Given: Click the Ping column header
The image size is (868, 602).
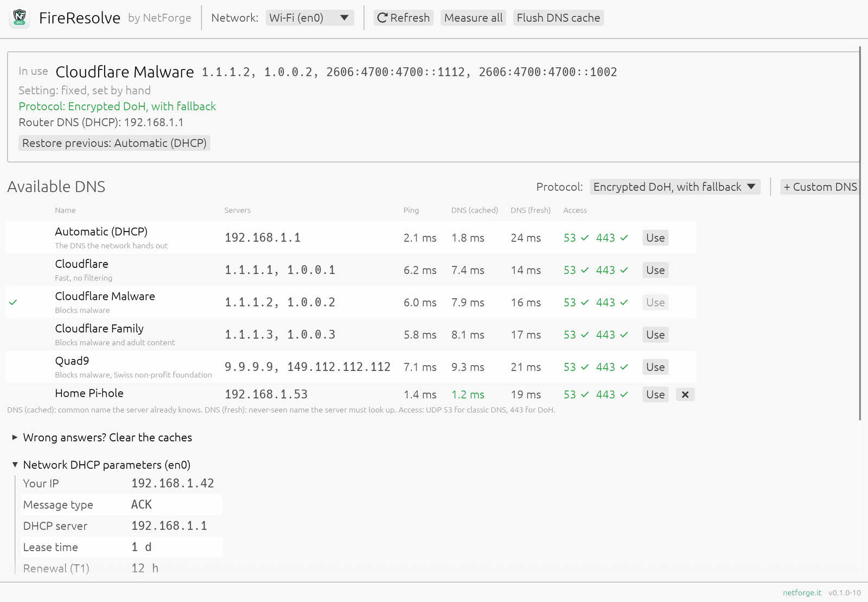Looking at the screenshot, I should point(411,210).
